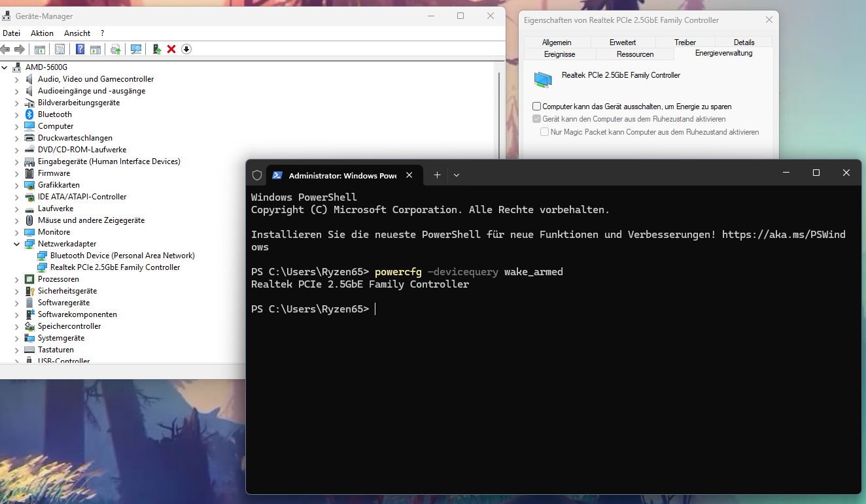This screenshot has height=504, width=866.
Task: Toggle the console tree pane toolbar icon
Action: [40, 49]
